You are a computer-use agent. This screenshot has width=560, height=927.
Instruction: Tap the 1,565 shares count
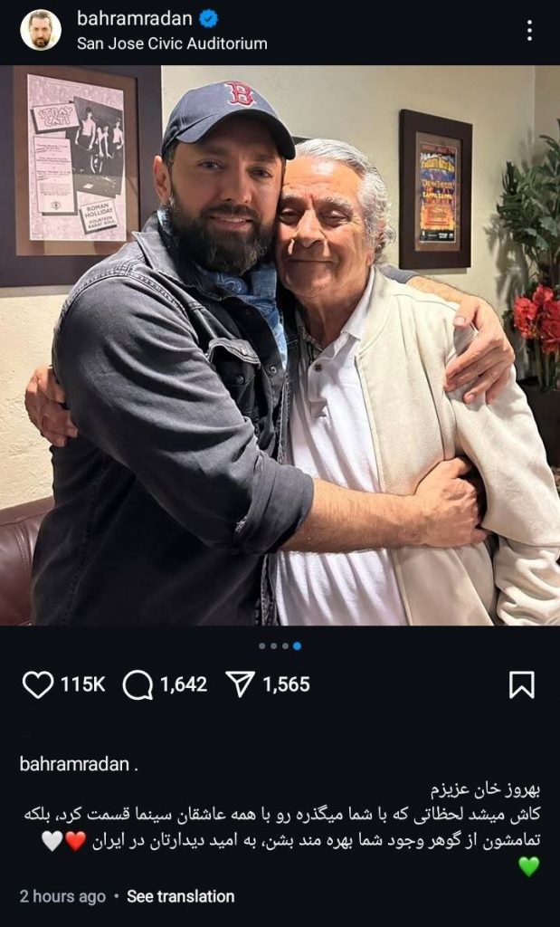[x=286, y=685]
